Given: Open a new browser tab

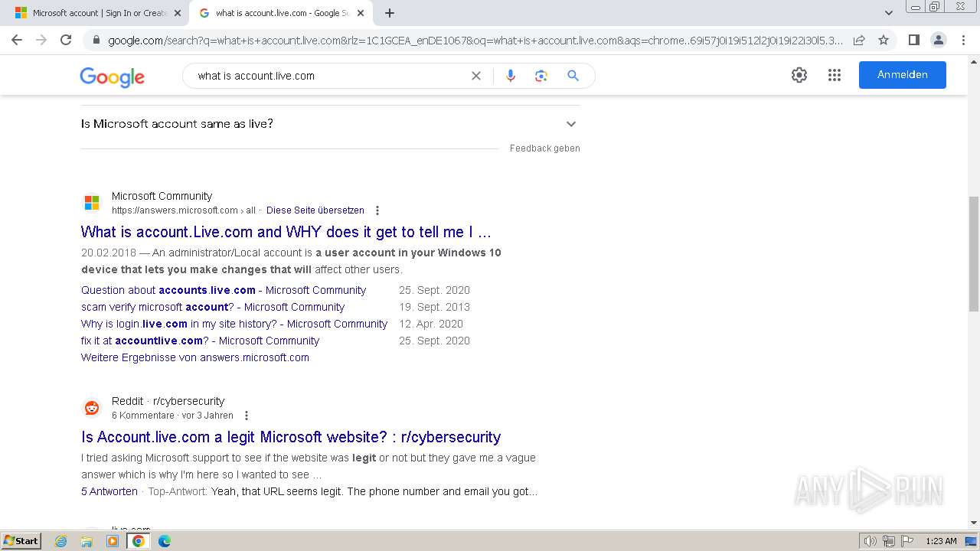Looking at the screenshot, I should 390,13.
